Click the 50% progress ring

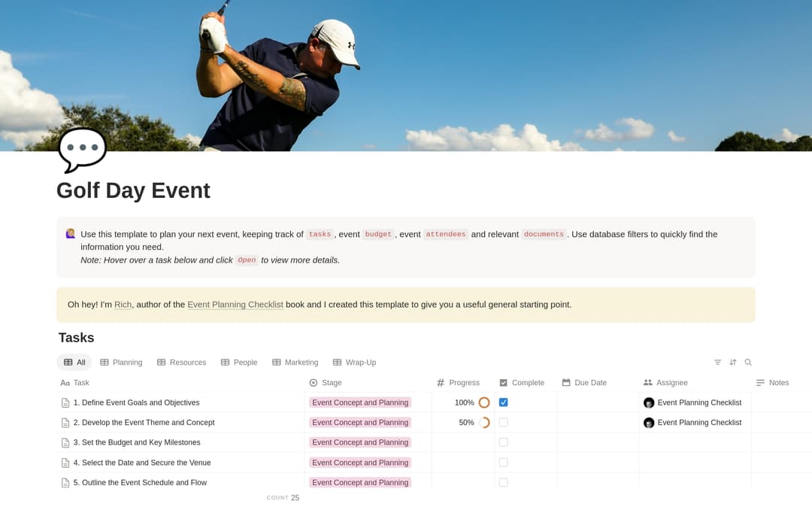(484, 423)
